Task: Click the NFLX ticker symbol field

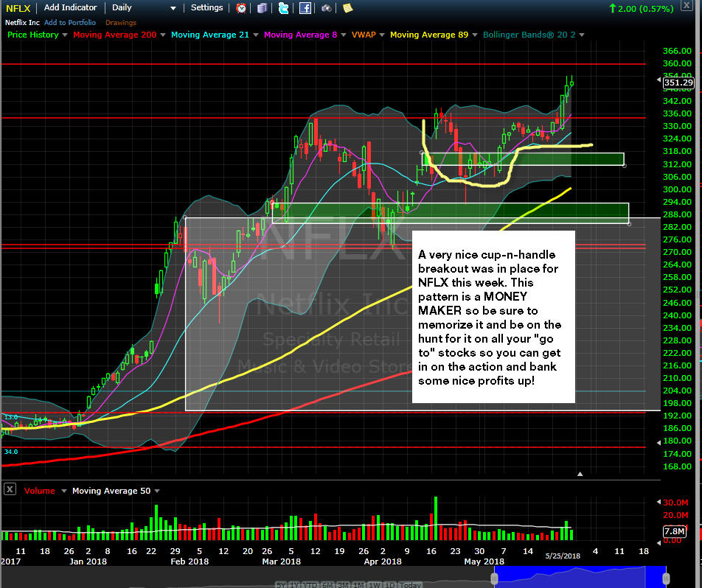Action: pyautogui.click(x=18, y=8)
